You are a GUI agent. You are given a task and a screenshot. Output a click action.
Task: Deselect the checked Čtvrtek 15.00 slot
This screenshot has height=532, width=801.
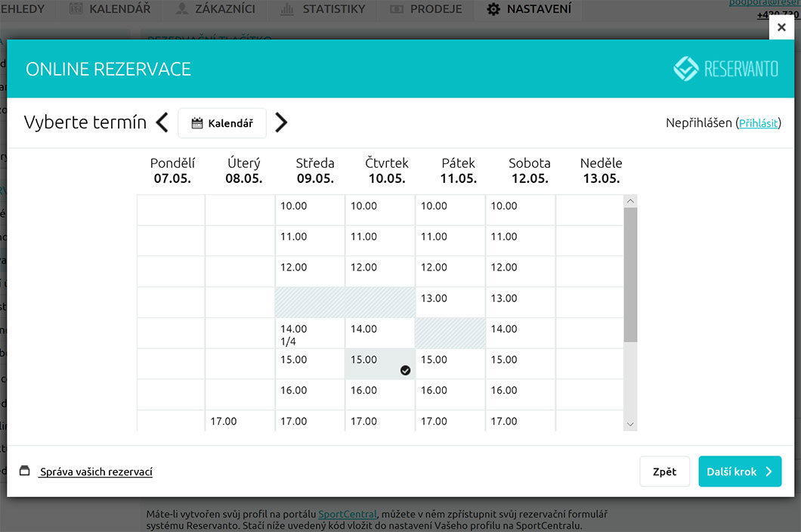pyautogui.click(x=380, y=363)
